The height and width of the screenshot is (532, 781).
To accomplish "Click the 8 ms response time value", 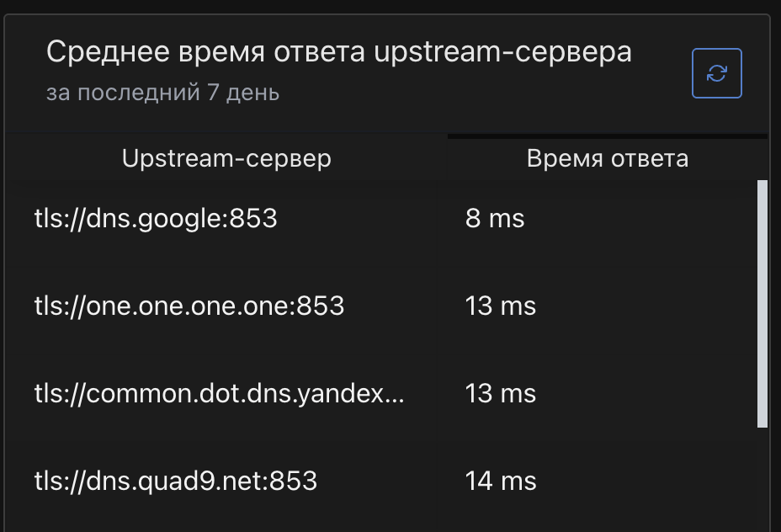I will [x=496, y=219].
